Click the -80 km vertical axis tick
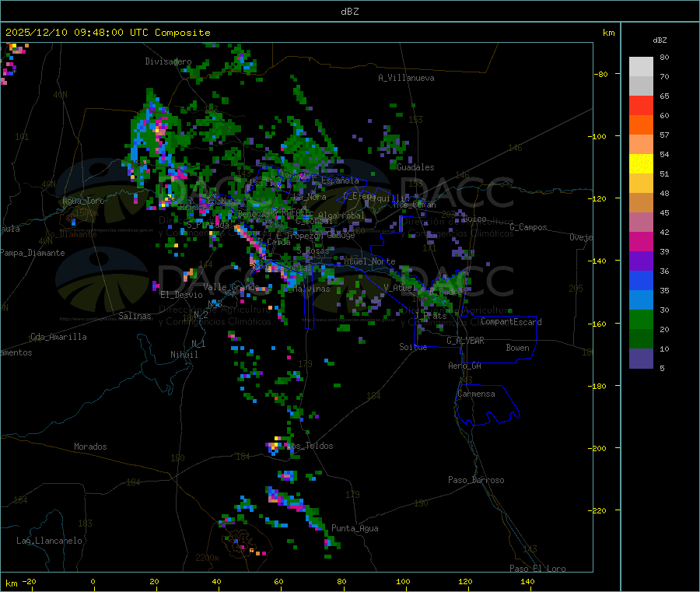 [x=600, y=74]
